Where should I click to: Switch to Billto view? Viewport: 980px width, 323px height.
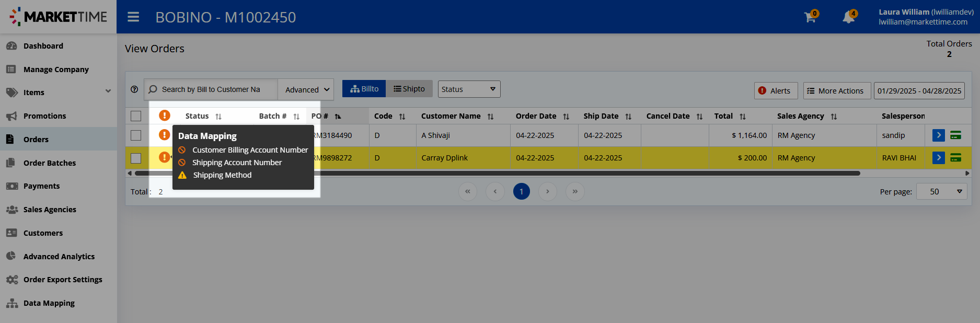364,89
